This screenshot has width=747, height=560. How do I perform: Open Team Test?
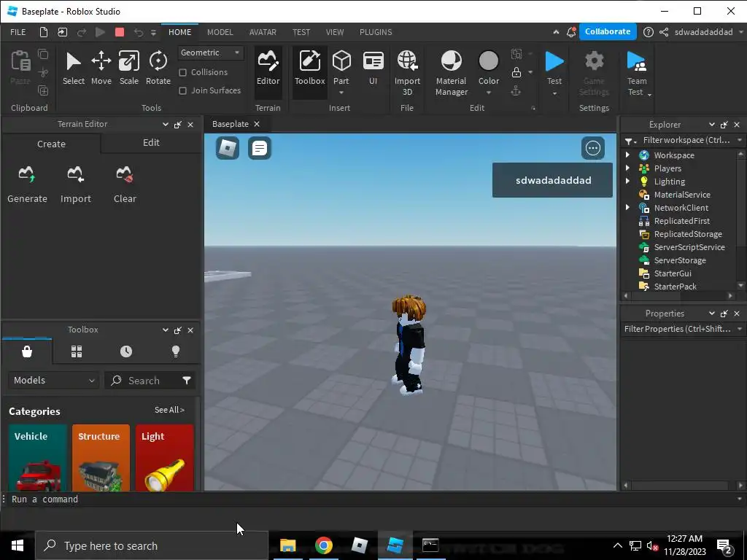pyautogui.click(x=636, y=74)
